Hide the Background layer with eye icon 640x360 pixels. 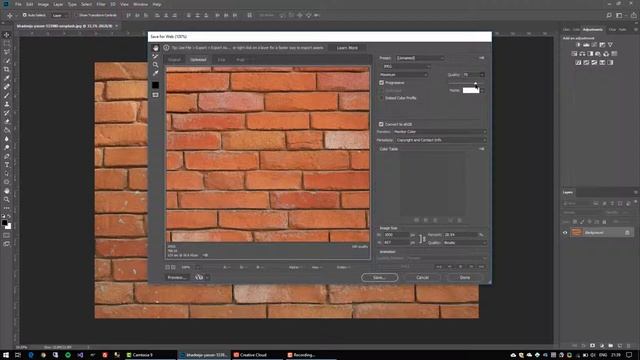(x=565, y=233)
